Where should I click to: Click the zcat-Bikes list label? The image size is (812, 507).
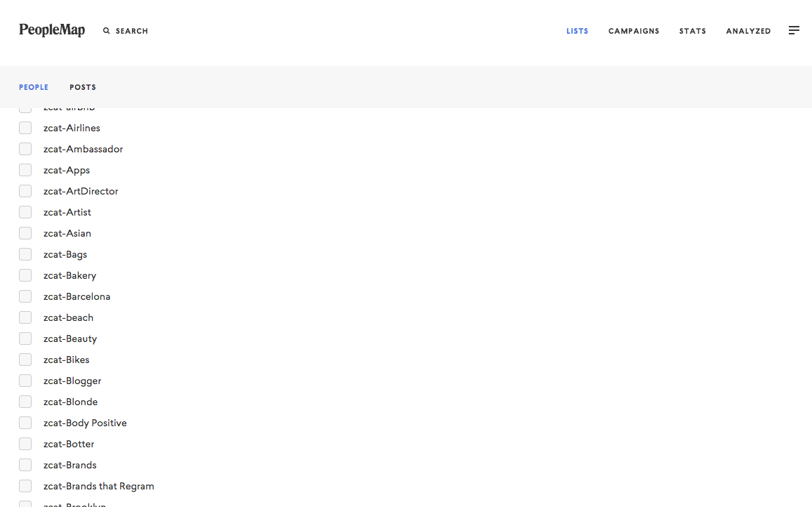click(66, 360)
